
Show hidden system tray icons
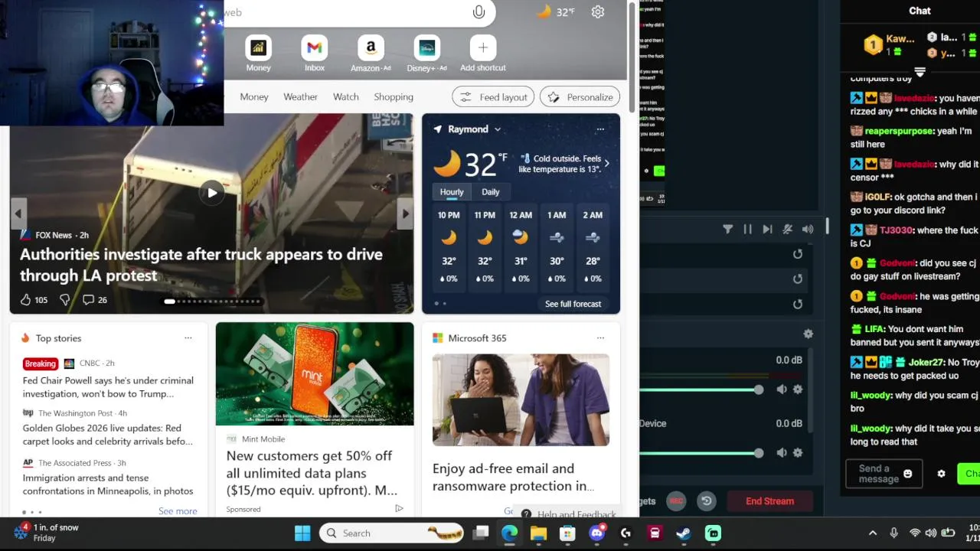872,533
